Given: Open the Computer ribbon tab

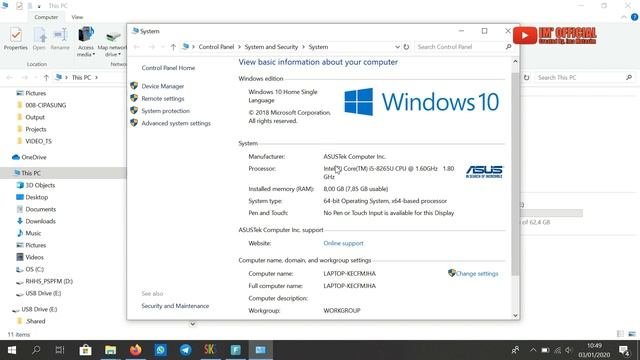Looking at the screenshot, I should tap(46, 17).
